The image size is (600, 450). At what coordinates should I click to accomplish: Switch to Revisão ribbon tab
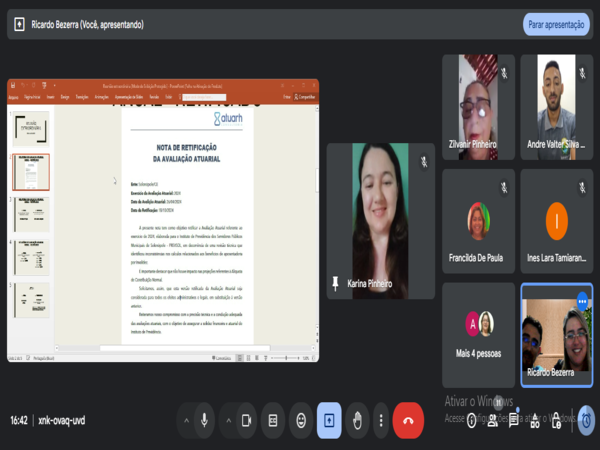click(154, 97)
